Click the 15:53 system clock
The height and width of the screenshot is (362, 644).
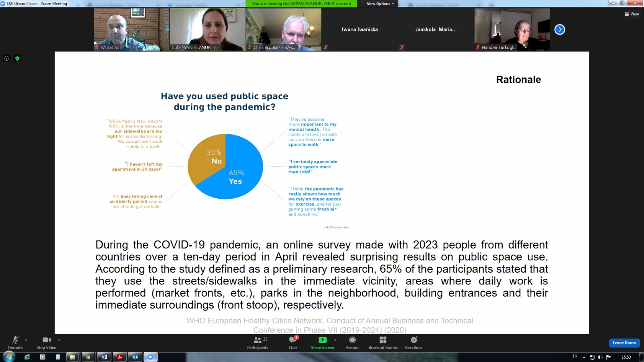(x=626, y=357)
